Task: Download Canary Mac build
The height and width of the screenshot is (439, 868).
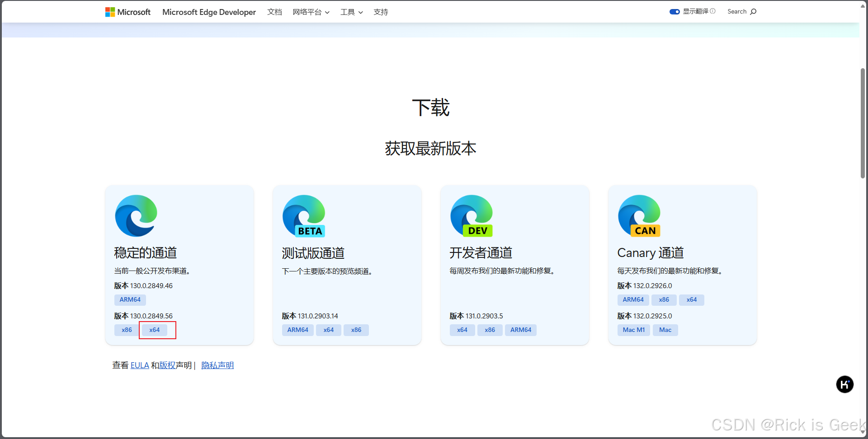Action: click(x=665, y=330)
